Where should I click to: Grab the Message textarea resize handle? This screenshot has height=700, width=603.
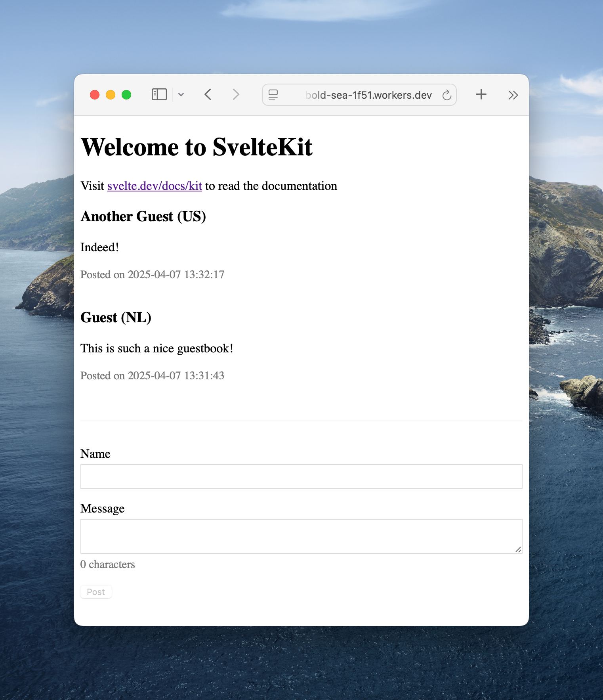click(x=518, y=549)
